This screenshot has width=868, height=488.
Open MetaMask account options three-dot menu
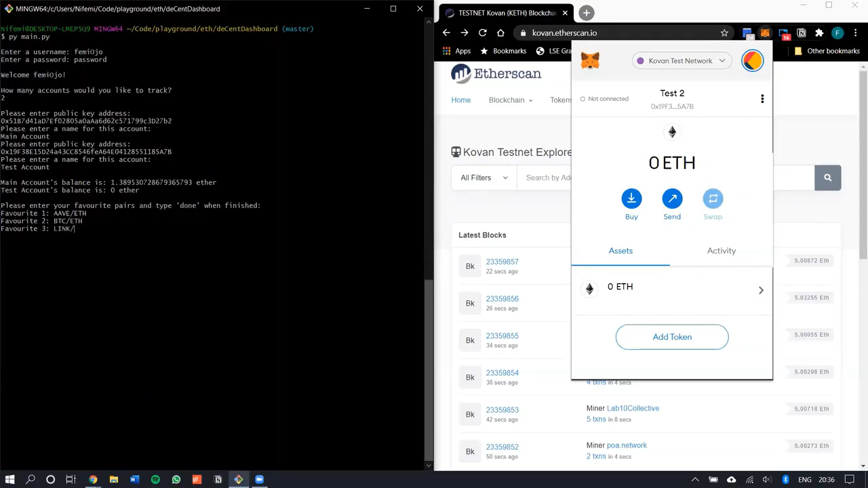coord(762,99)
